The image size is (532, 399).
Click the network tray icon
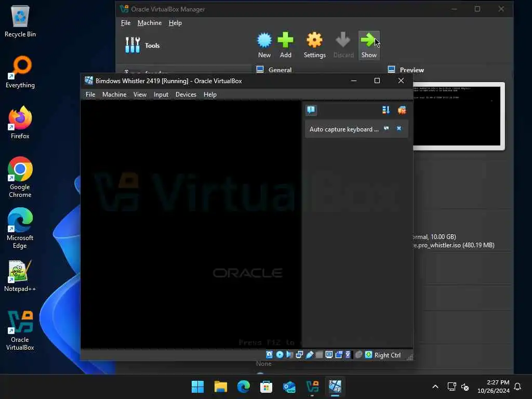pyautogui.click(x=451, y=387)
